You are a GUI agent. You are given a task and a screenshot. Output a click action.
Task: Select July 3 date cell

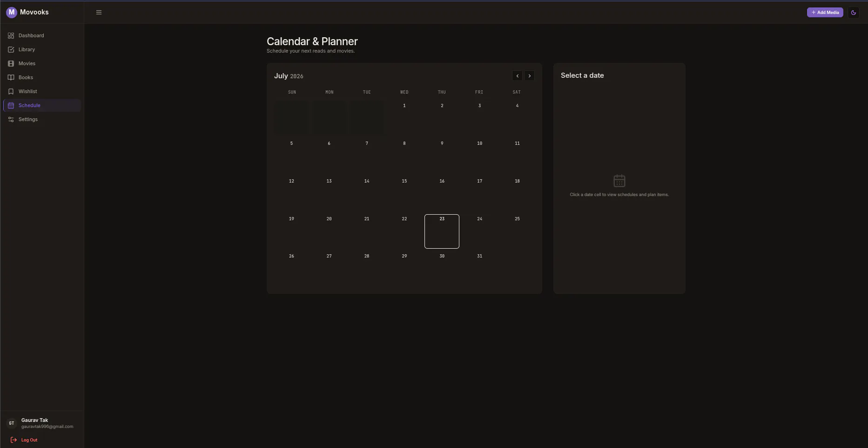[480, 118]
